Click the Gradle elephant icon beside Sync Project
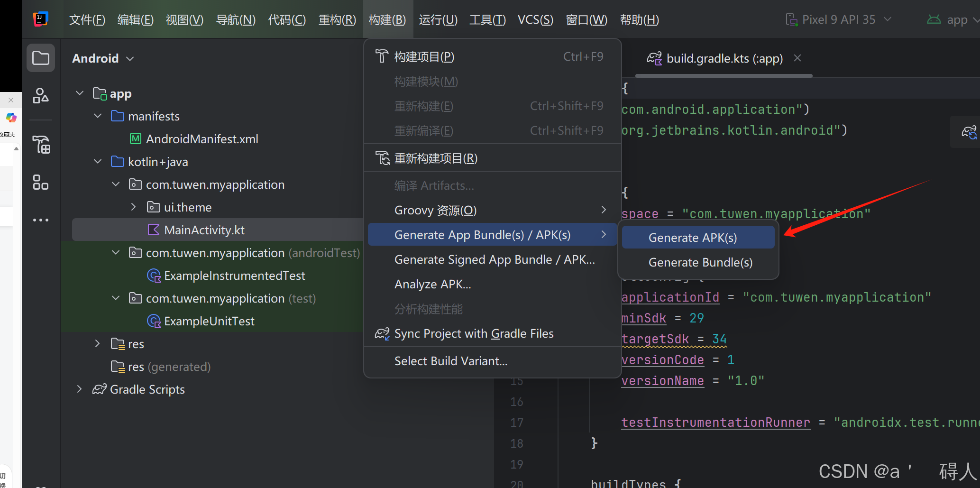This screenshot has width=980, height=488. click(382, 334)
